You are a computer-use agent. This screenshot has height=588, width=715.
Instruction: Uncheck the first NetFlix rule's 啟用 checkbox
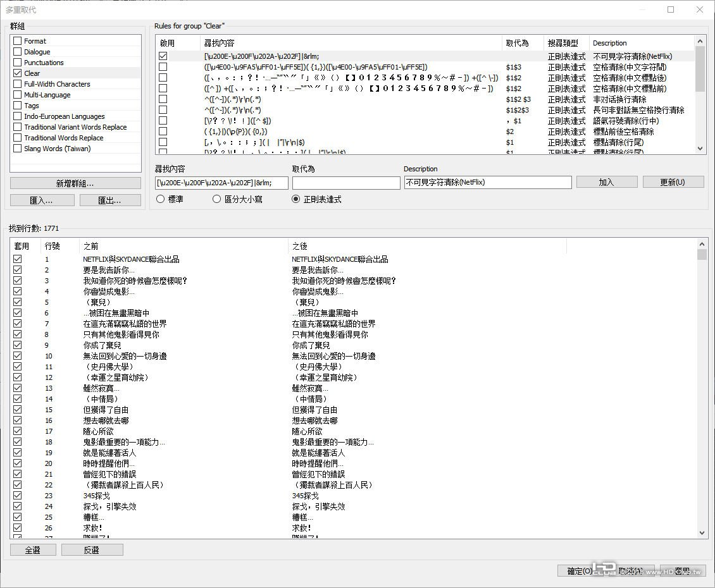click(x=163, y=56)
